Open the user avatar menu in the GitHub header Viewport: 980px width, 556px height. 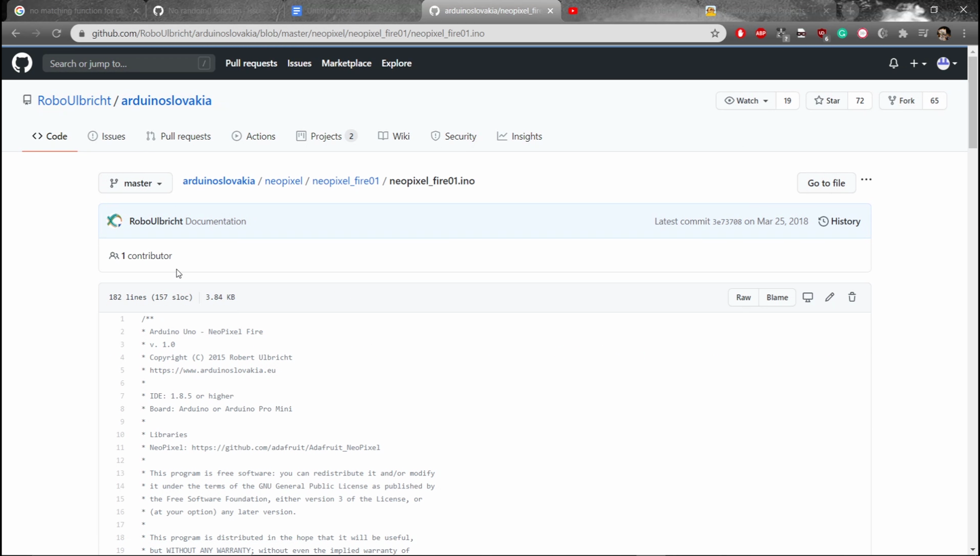pos(947,63)
